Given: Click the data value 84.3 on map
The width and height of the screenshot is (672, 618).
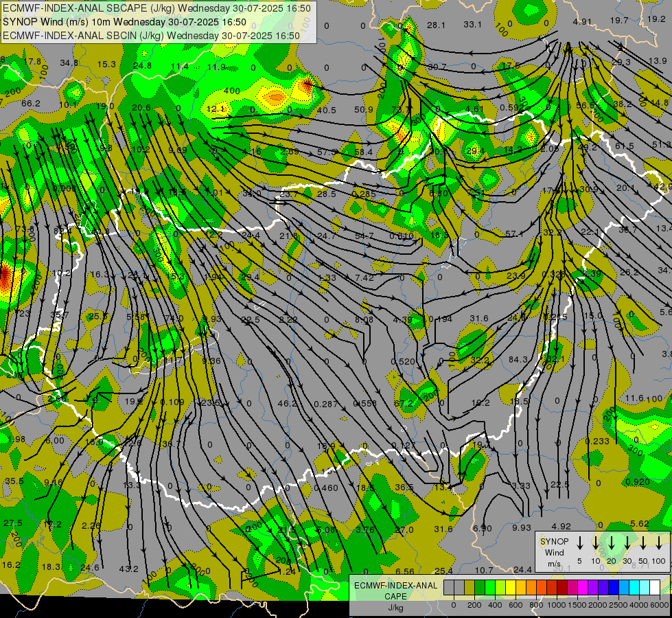Looking at the screenshot, I should pyautogui.click(x=518, y=359).
